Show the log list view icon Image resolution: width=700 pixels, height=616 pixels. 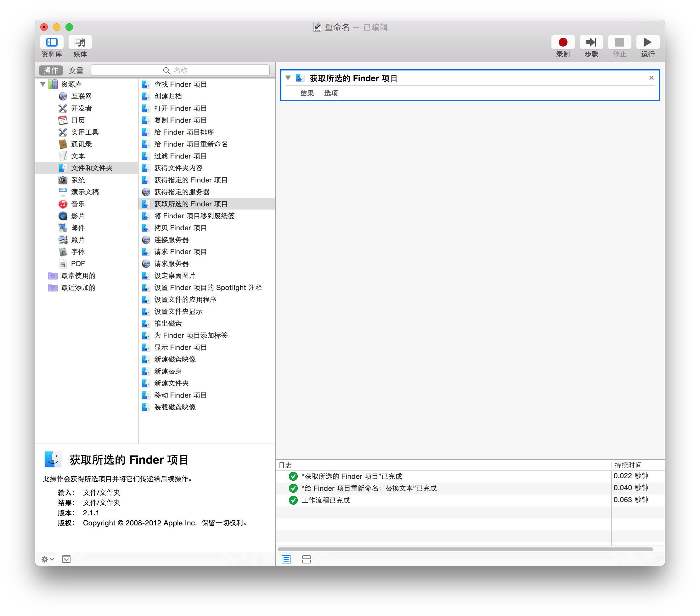click(286, 559)
